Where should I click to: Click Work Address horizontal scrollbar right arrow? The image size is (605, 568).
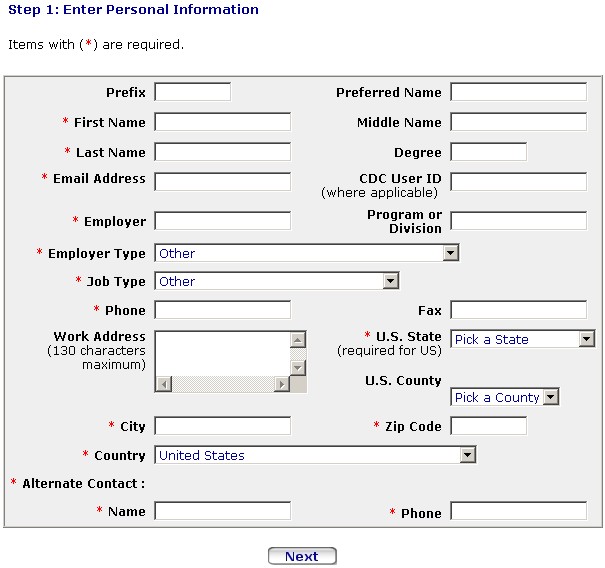282,384
